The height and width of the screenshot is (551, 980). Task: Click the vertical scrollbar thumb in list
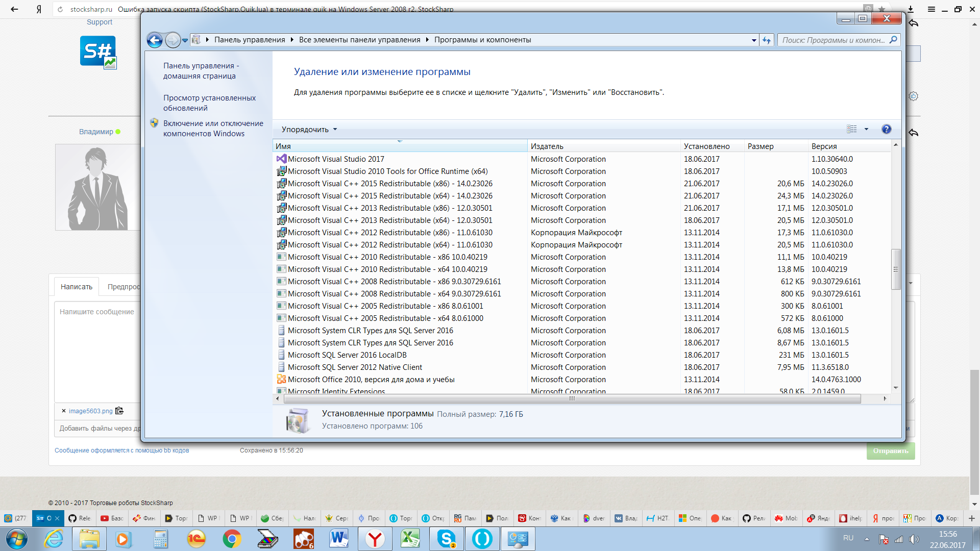click(896, 269)
